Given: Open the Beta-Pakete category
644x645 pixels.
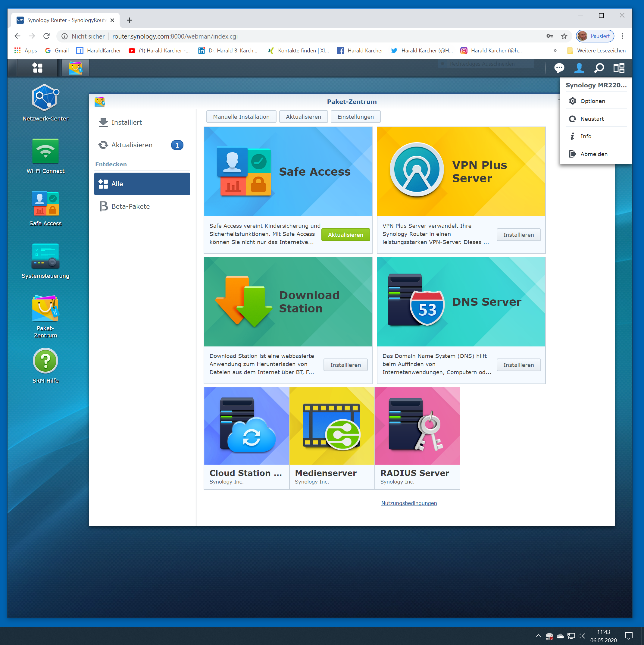Looking at the screenshot, I should [130, 206].
